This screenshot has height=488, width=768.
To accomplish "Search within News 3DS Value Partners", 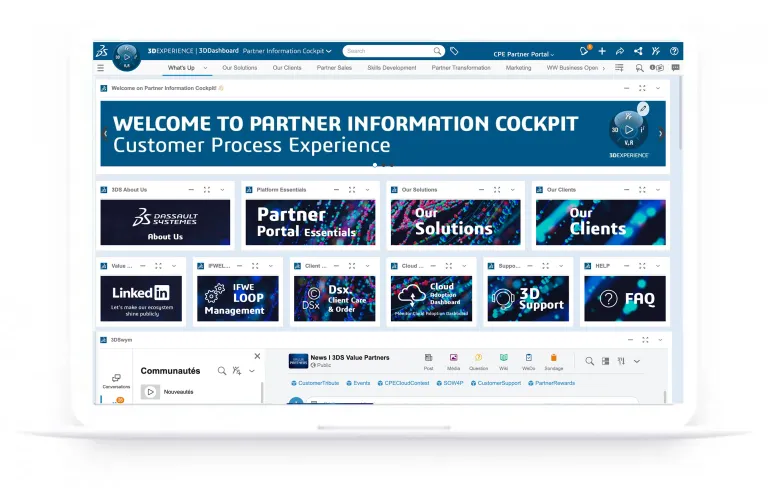I will point(590,361).
